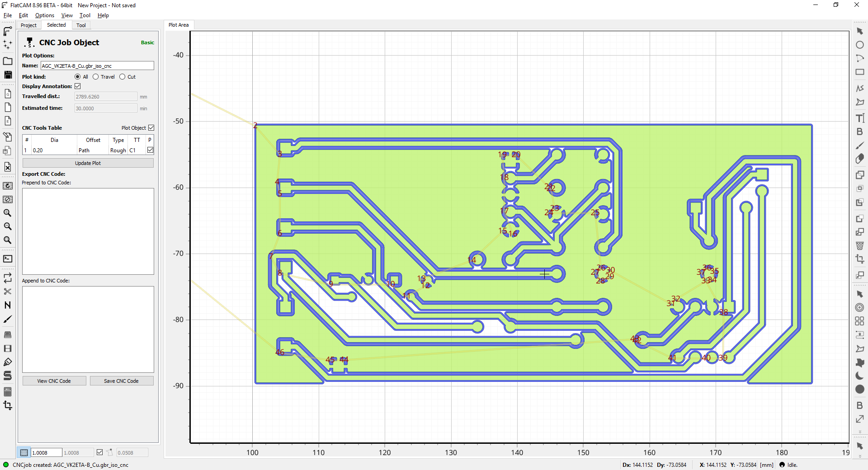
Task: Switch to the Project tab
Action: [28, 25]
